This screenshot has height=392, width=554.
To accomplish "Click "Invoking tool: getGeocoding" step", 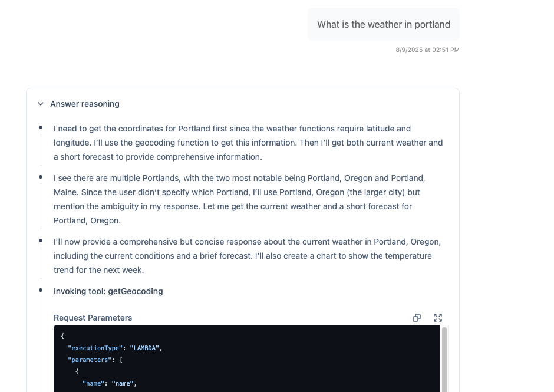I will point(108,291).
